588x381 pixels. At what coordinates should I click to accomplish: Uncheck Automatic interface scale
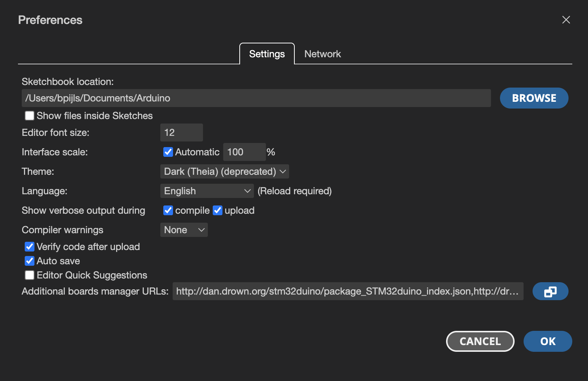(168, 152)
